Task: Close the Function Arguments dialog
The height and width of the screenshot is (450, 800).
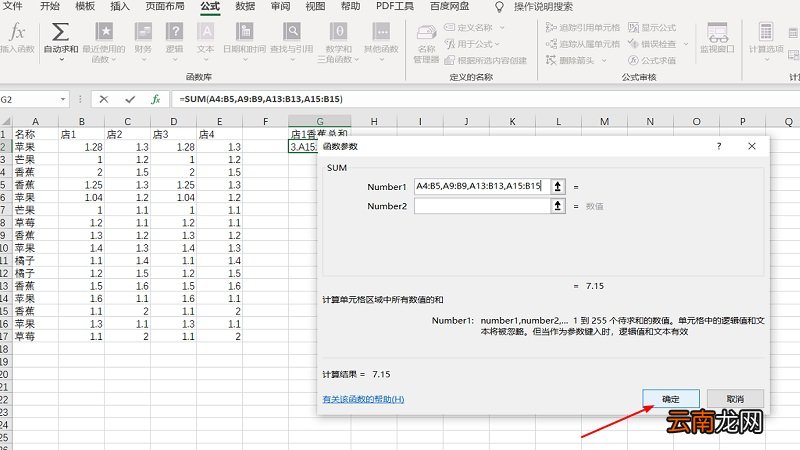Action: (x=752, y=146)
